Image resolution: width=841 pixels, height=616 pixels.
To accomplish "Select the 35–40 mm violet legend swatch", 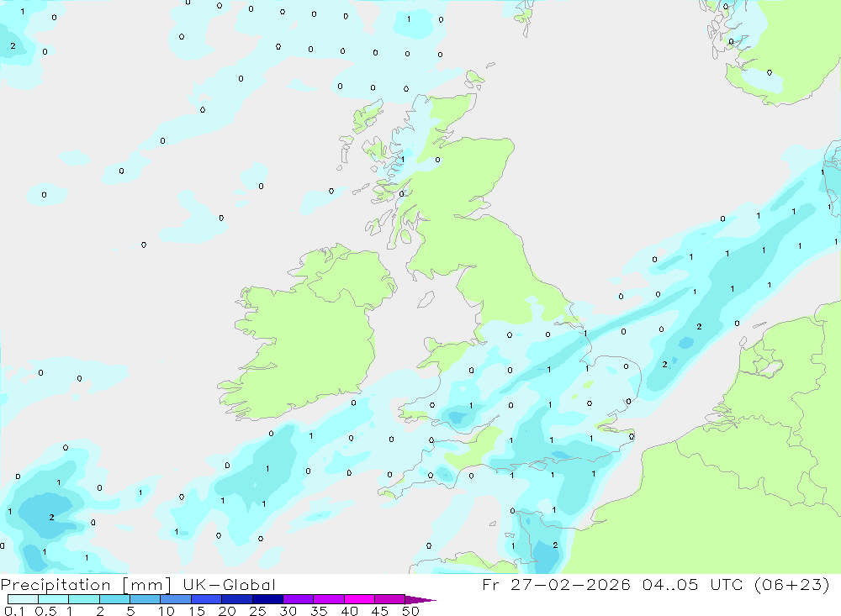I will click(x=329, y=599).
